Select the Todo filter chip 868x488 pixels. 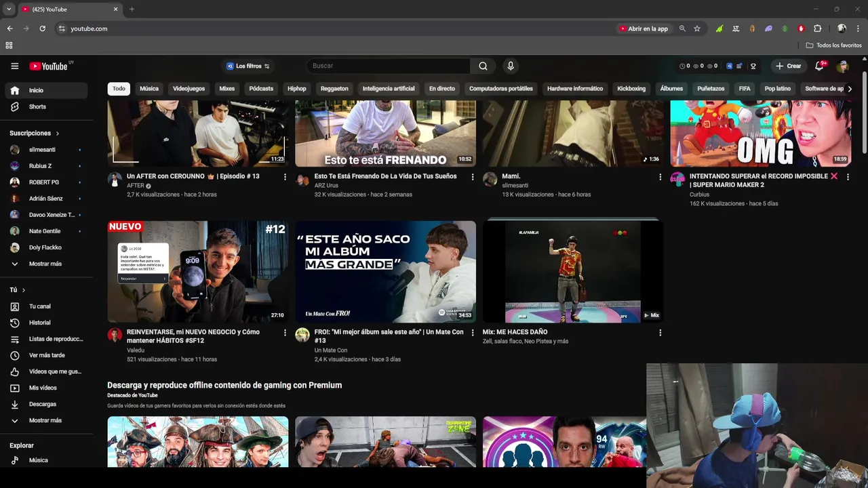click(119, 89)
